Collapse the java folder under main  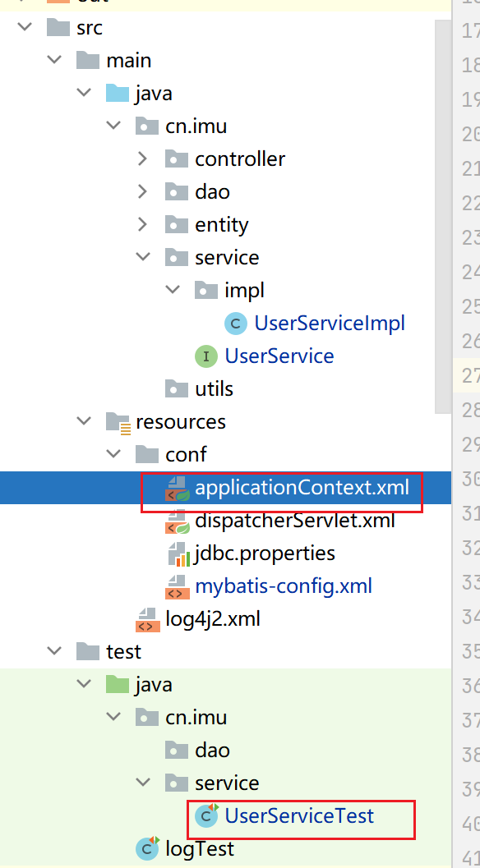85,93
